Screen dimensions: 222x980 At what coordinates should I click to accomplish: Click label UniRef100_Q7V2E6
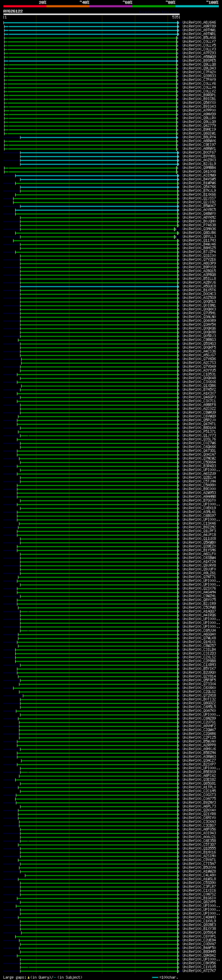[199, 259]
